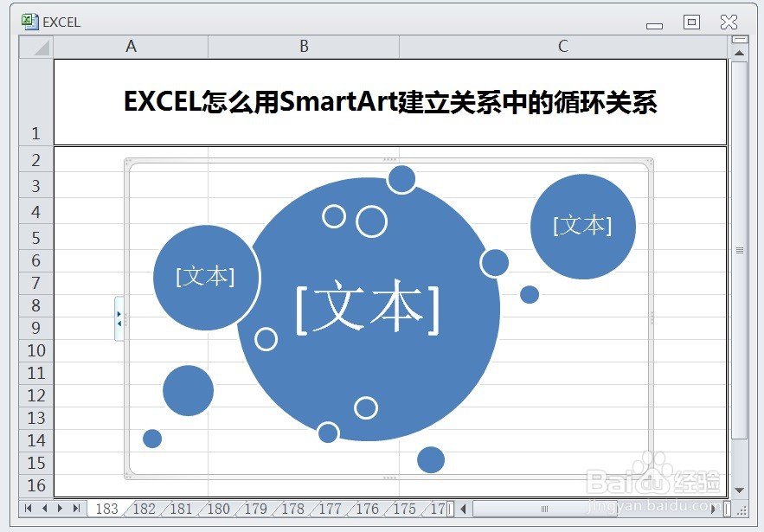Switch to sheet tab 178

(292, 509)
